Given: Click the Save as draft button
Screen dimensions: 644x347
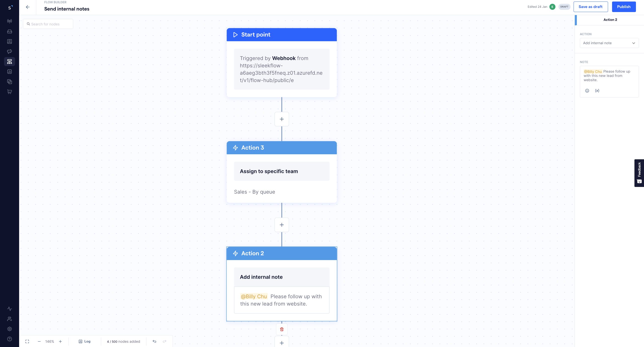Looking at the screenshot, I should (x=591, y=7).
